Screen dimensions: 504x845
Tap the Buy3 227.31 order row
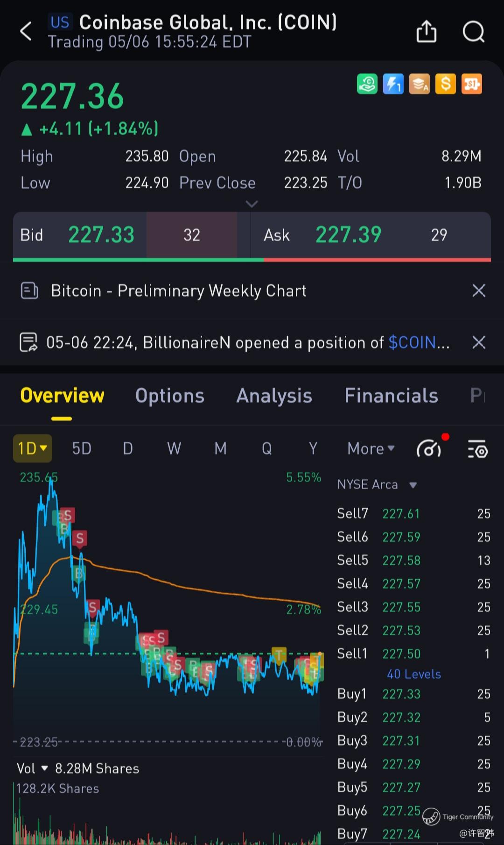[x=413, y=741]
